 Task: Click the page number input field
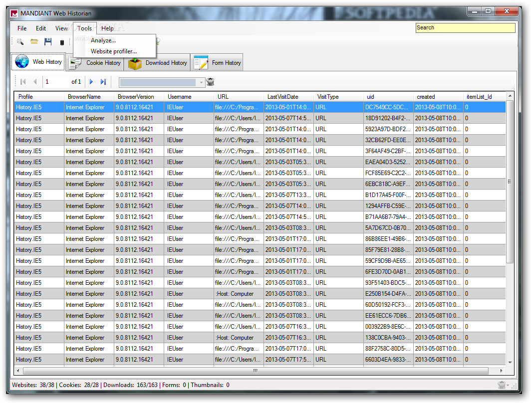pos(56,82)
